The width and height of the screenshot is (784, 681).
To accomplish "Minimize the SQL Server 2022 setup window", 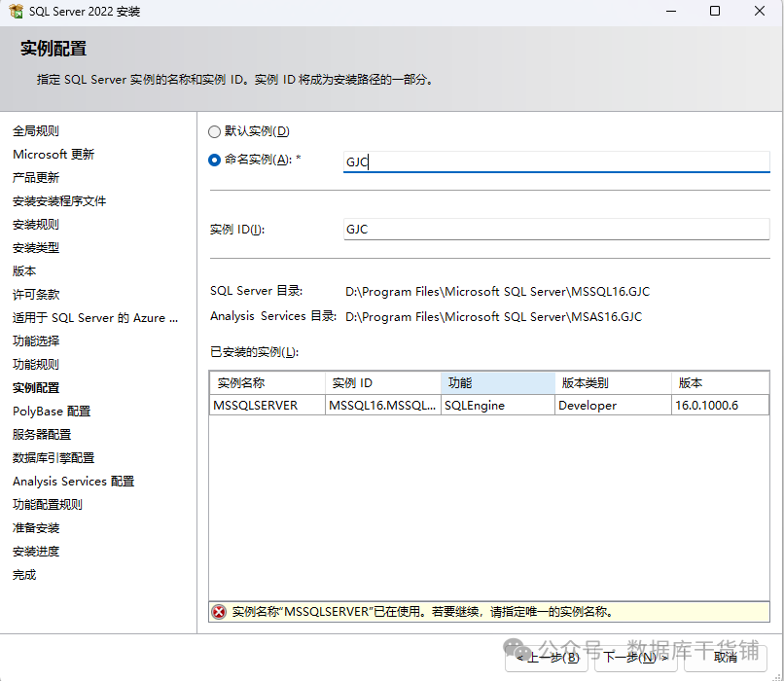I will pos(671,11).
